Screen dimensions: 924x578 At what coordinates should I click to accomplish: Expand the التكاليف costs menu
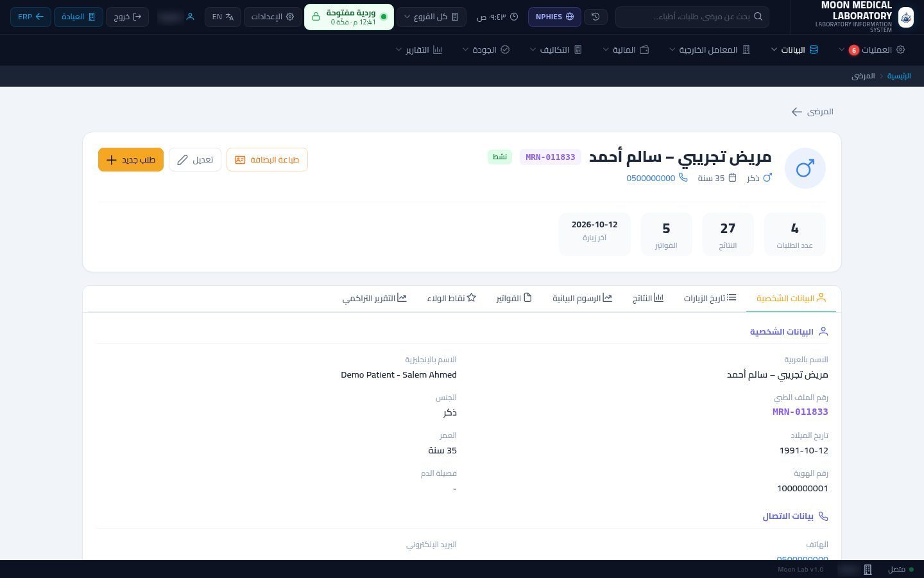tap(556, 49)
